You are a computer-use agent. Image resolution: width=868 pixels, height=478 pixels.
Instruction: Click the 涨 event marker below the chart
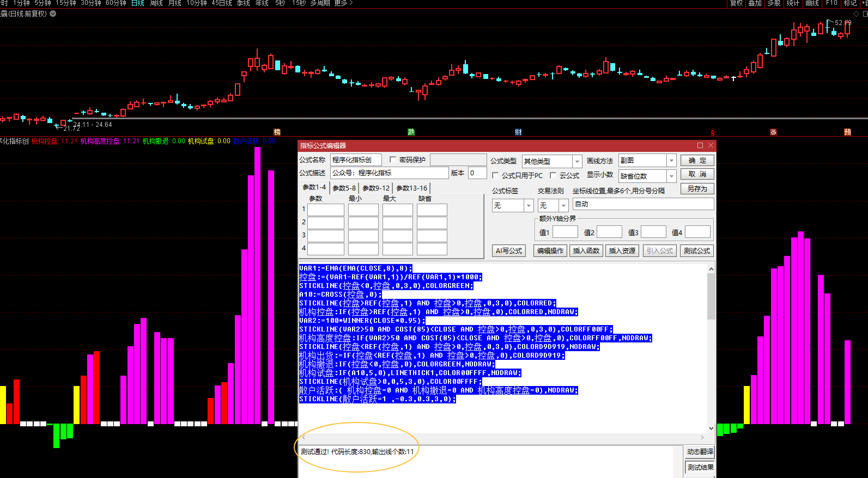(x=773, y=132)
